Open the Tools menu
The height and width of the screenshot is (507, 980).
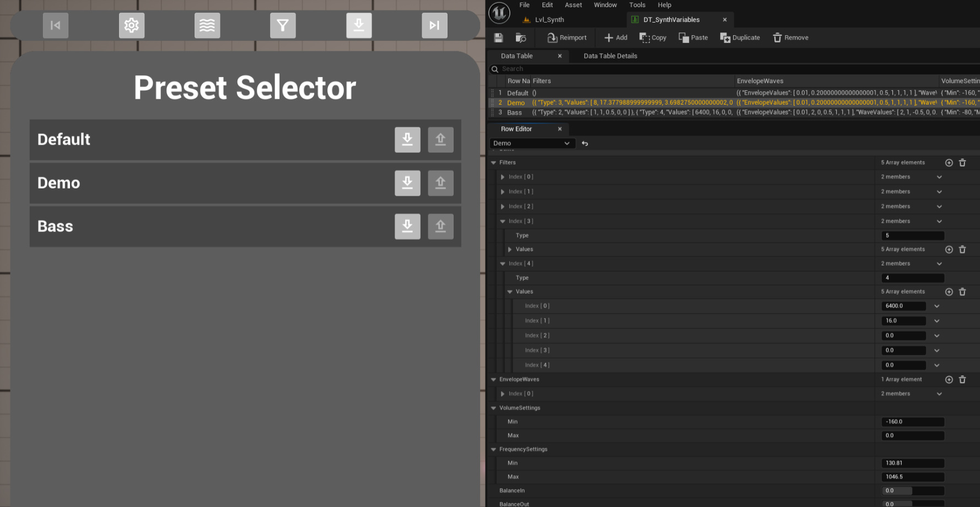pyautogui.click(x=637, y=5)
